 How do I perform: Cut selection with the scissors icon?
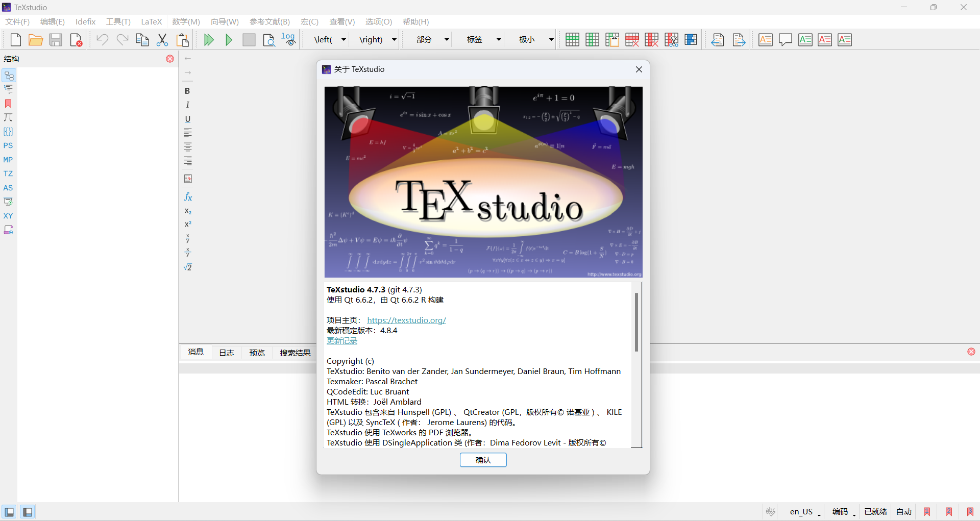(x=162, y=40)
